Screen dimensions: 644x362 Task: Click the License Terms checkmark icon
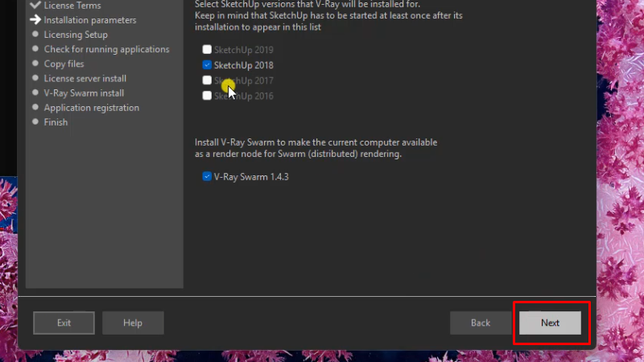(x=35, y=5)
